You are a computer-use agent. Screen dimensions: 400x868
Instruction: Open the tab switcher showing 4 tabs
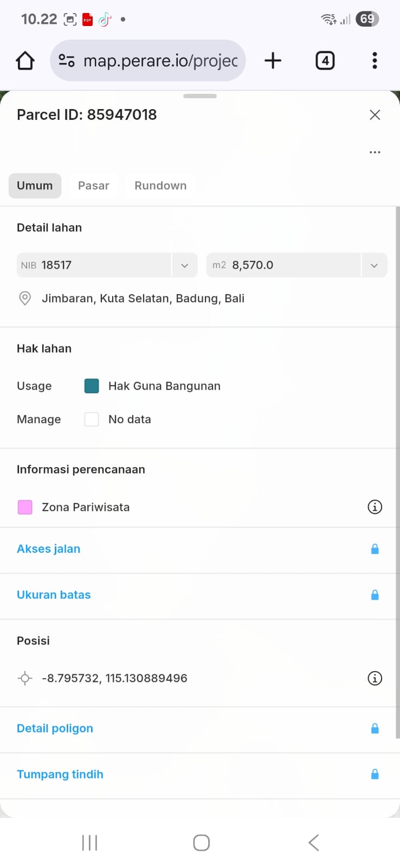pos(325,61)
